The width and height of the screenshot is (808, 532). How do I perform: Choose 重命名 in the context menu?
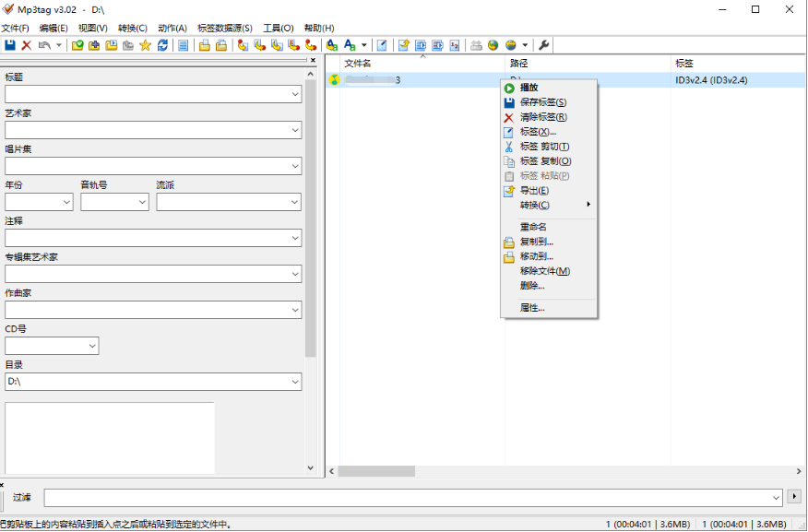549,227
